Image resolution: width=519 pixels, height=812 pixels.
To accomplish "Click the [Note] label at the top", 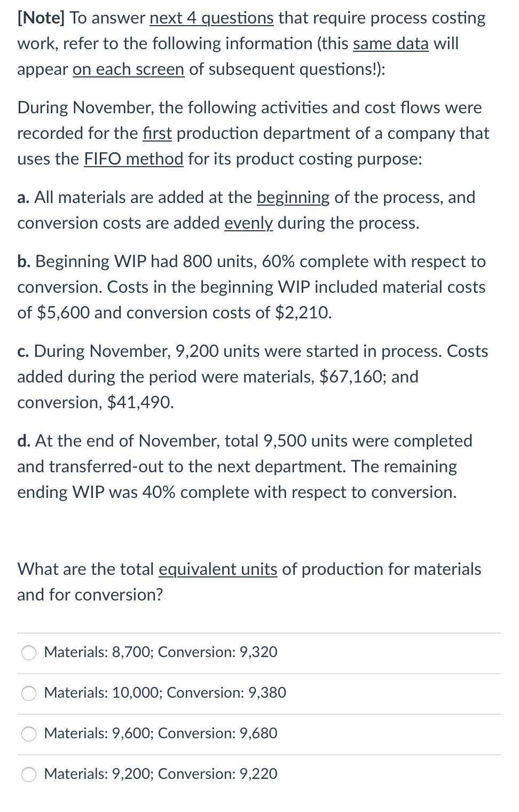I will coord(40,18).
